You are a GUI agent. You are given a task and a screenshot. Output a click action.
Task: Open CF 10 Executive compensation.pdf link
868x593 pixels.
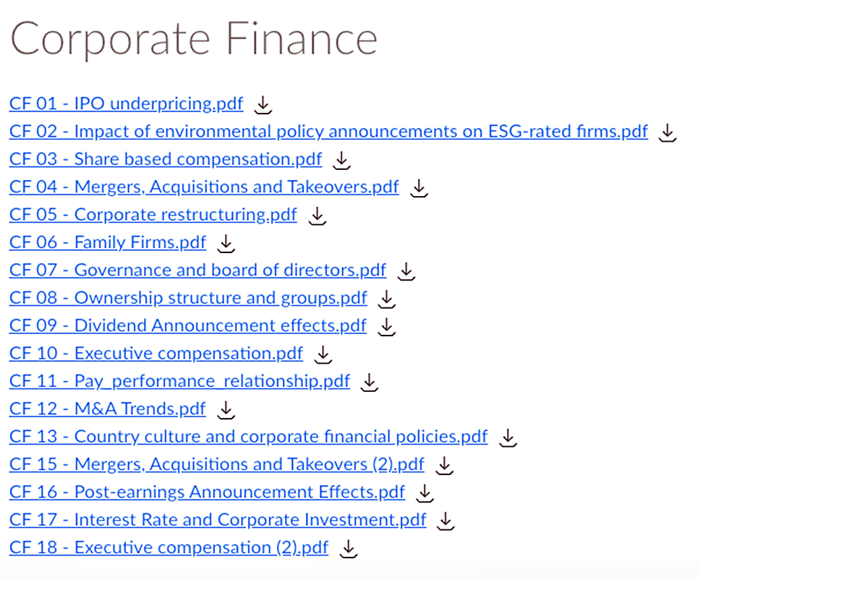pos(156,354)
